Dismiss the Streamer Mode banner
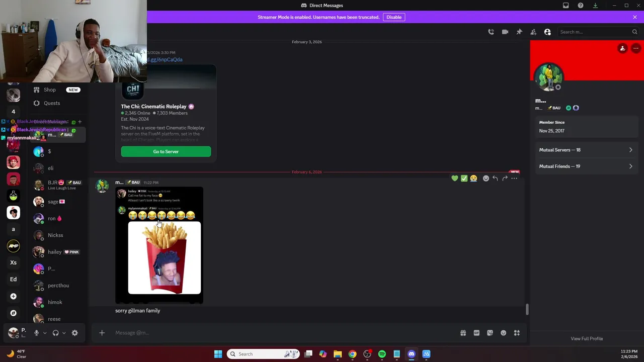Image resolution: width=644 pixels, height=362 pixels. [x=635, y=17]
